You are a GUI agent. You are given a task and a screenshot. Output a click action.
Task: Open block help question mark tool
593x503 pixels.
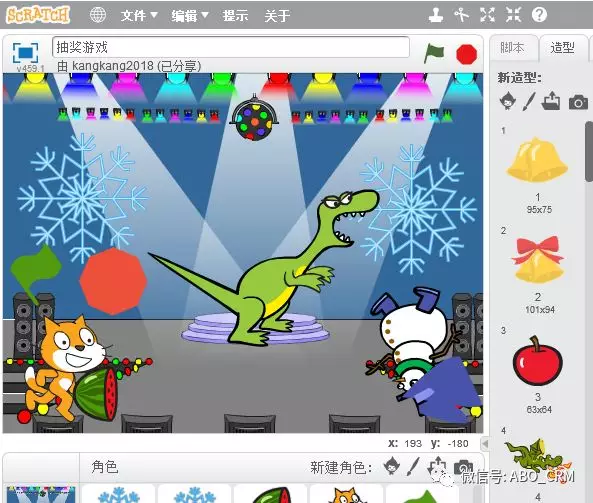(x=539, y=15)
